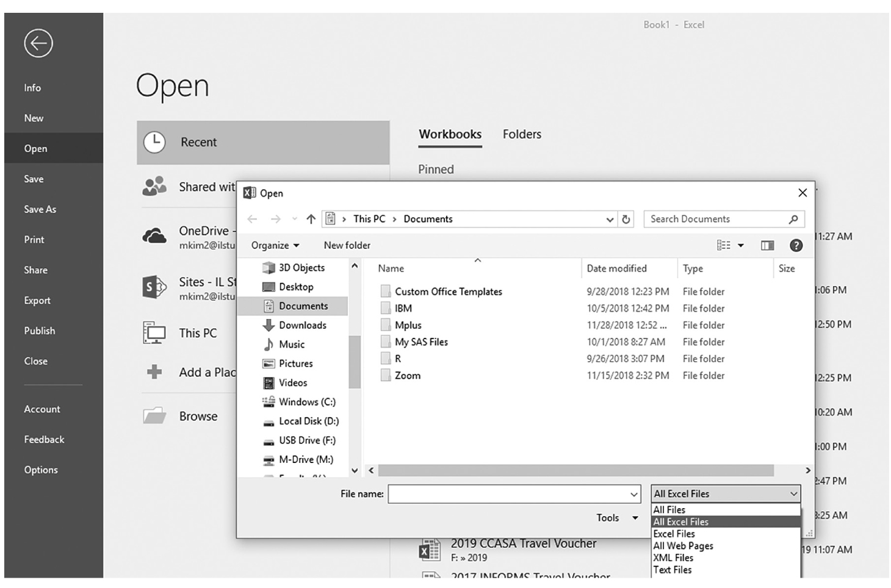The image size is (891, 588).
Task: Choose All Web Pages from the type list
Action: point(726,546)
